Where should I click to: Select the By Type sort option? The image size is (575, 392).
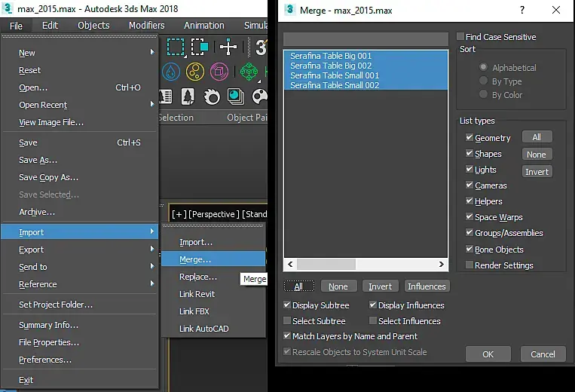pyautogui.click(x=483, y=81)
